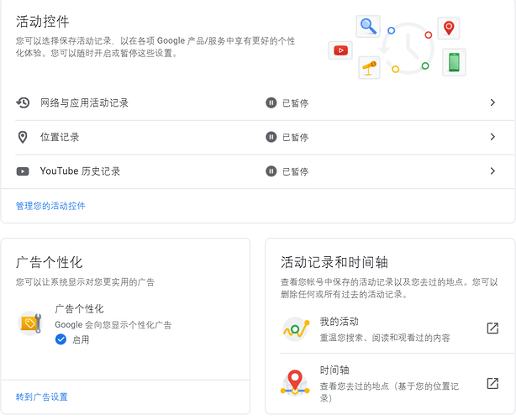The image size is (516, 420).
Task: Click the text 您可以让系统显示对您更实用的广告
Action: click(85, 282)
